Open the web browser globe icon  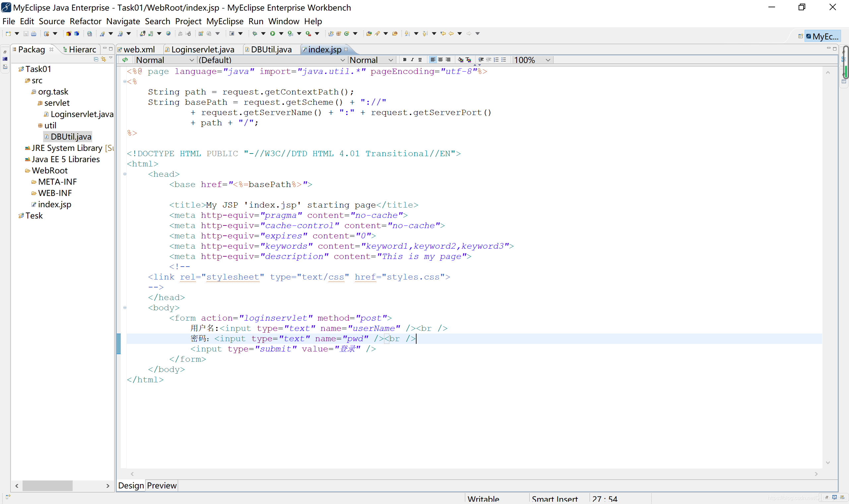[x=168, y=33]
